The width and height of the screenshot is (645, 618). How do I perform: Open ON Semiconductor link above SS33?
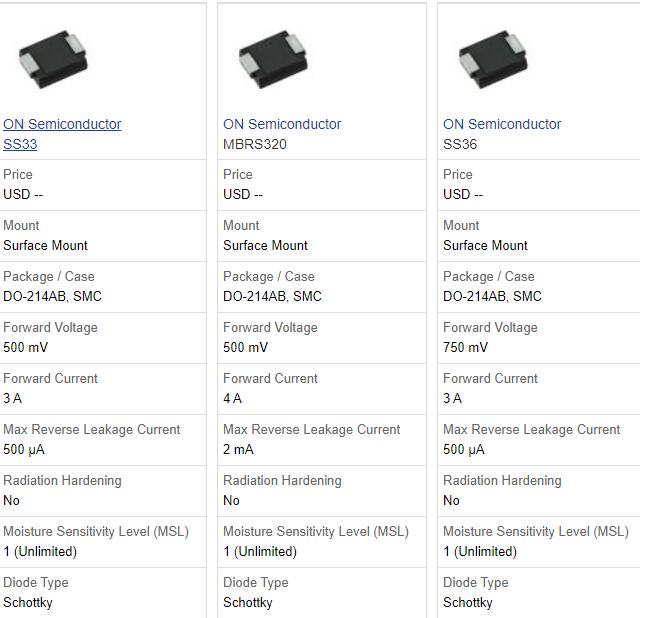[62, 124]
